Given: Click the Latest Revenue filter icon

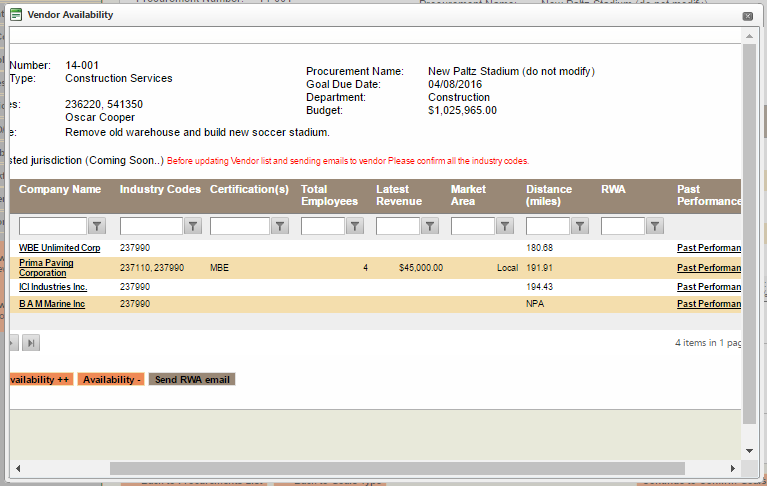Looking at the screenshot, I should coord(429,227).
